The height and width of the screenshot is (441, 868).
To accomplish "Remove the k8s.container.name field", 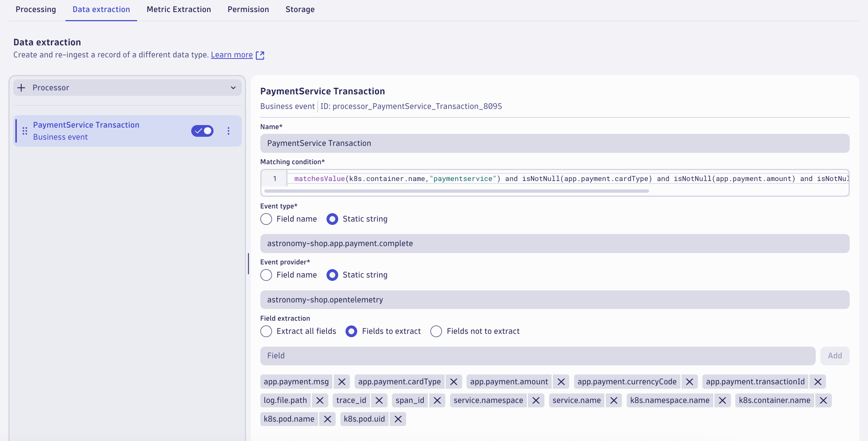I will [823, 400].
